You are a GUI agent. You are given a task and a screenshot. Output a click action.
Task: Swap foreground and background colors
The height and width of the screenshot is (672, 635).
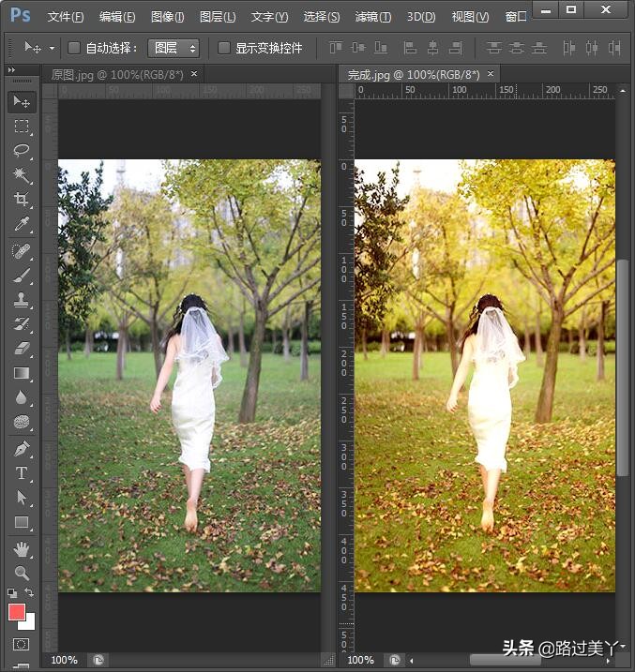click(x=29, y=592)
